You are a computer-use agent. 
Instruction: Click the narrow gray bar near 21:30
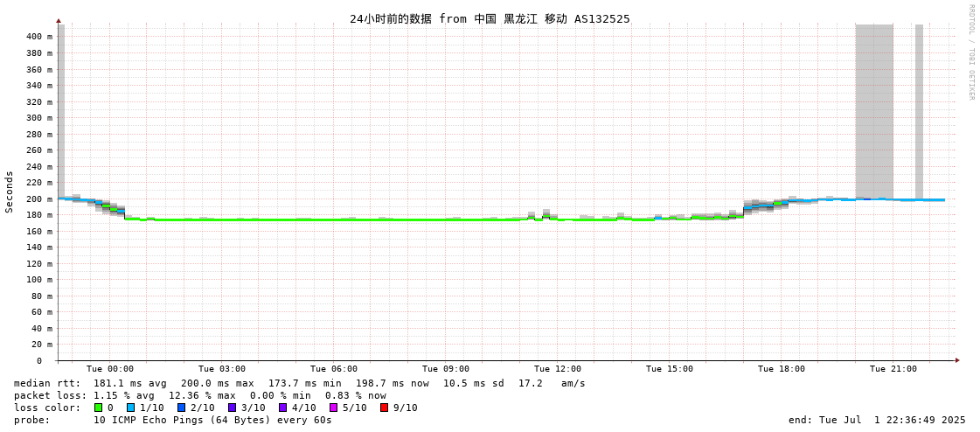click(x=919, y=111)
